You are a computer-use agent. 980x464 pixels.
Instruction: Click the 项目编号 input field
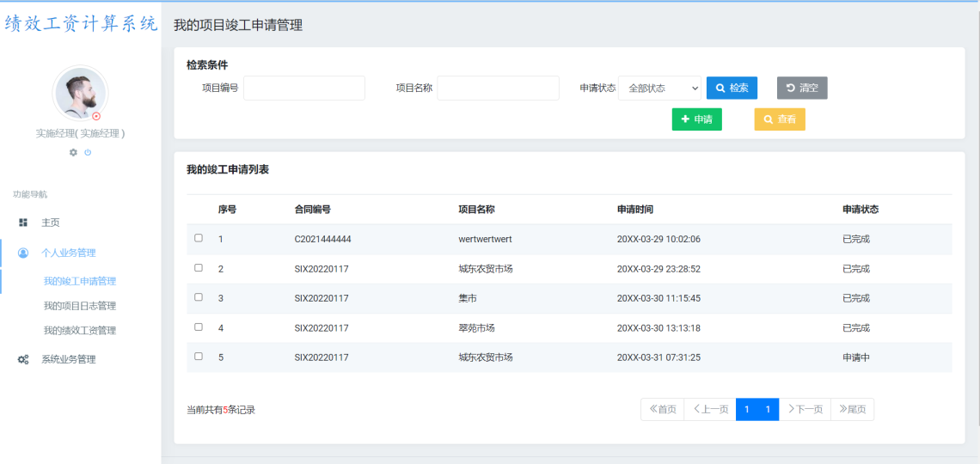[x=303, y=88]
